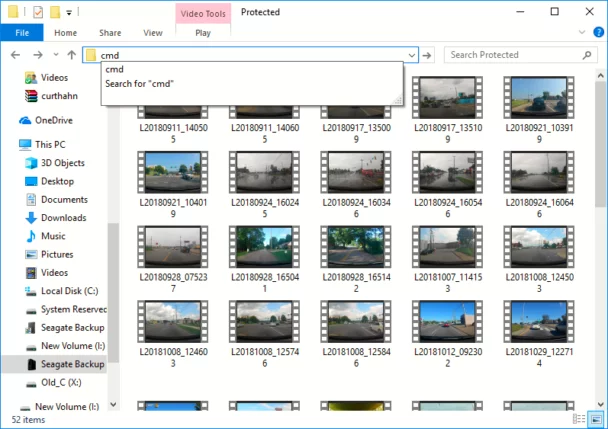Switch to Details view icon in status bar
This screenshot has height=429, width=608.
click(x=579, y=419)
